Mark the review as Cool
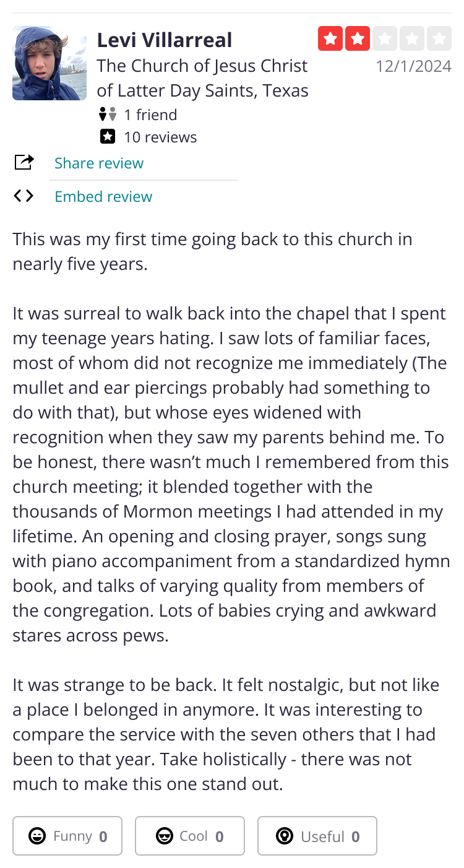 point(190,836)
